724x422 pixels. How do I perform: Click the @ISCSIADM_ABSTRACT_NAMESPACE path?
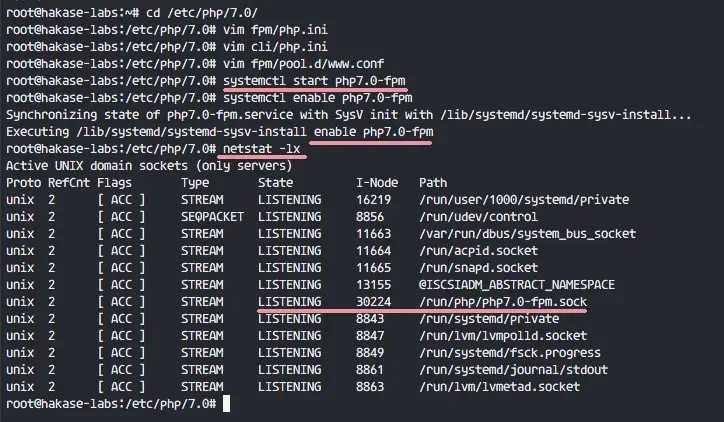tap(517, 285)
